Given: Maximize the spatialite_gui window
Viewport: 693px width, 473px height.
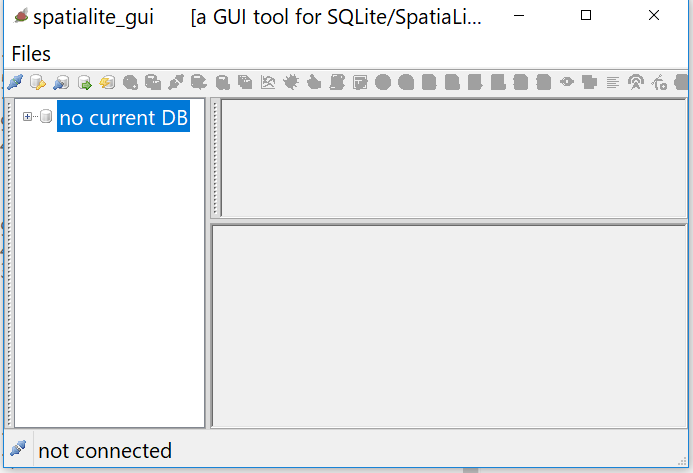Looking at the screenshot, I should click(586, 15).
